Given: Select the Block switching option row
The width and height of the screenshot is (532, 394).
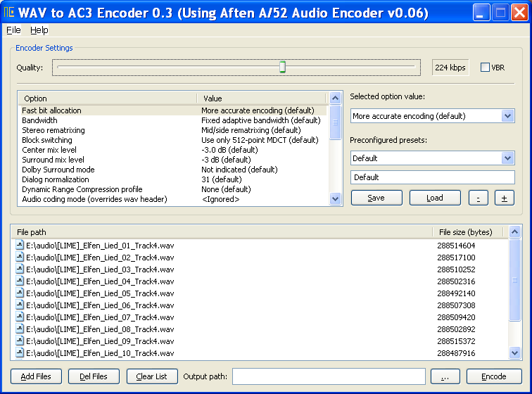Looking at the screenshot, I should [172, 140].
